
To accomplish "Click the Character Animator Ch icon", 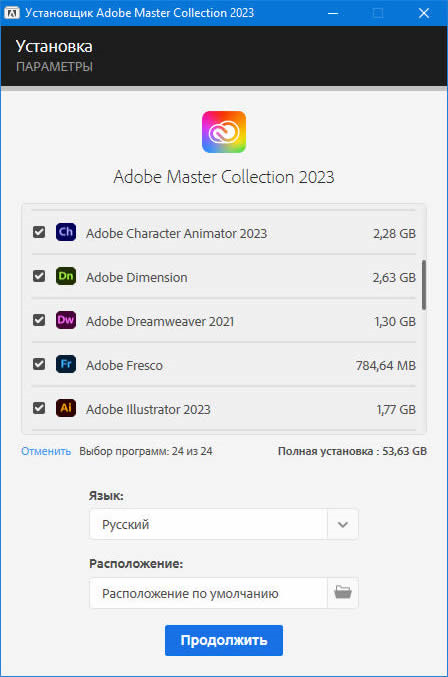I will point(66,232).
